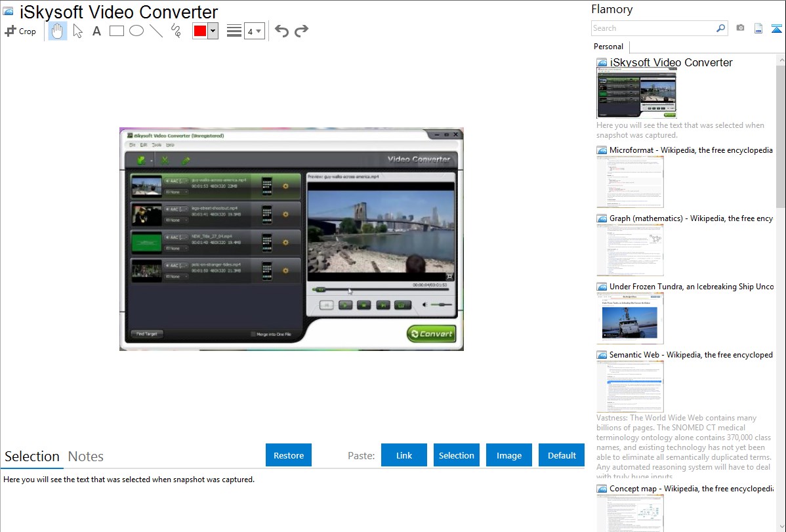The image size is (786, 532).
Task: Click the green Convert button in the iSkysoft screenshot
Action: tap(432, 334)
